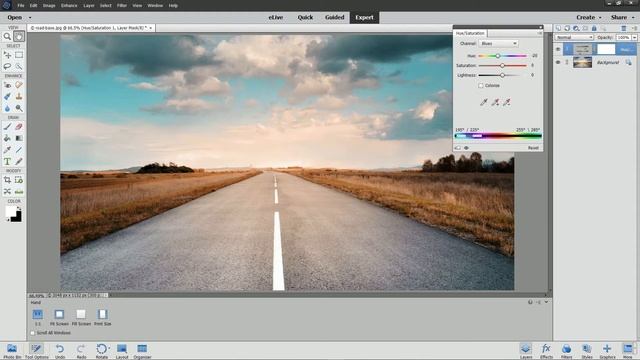The width and height of the screenshot is (640, 360).
Task: Select the Rectangular Marquee tool
Action: (19, 55)
